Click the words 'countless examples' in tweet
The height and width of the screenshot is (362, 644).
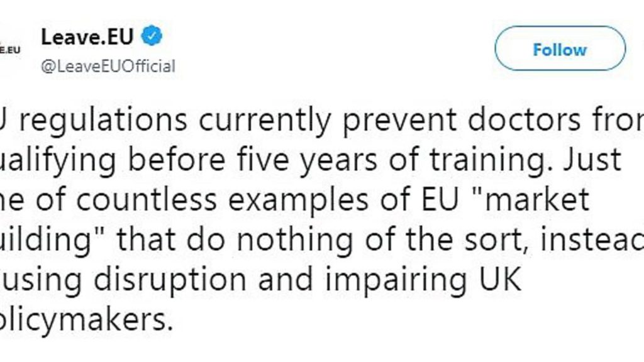point(222,200)
